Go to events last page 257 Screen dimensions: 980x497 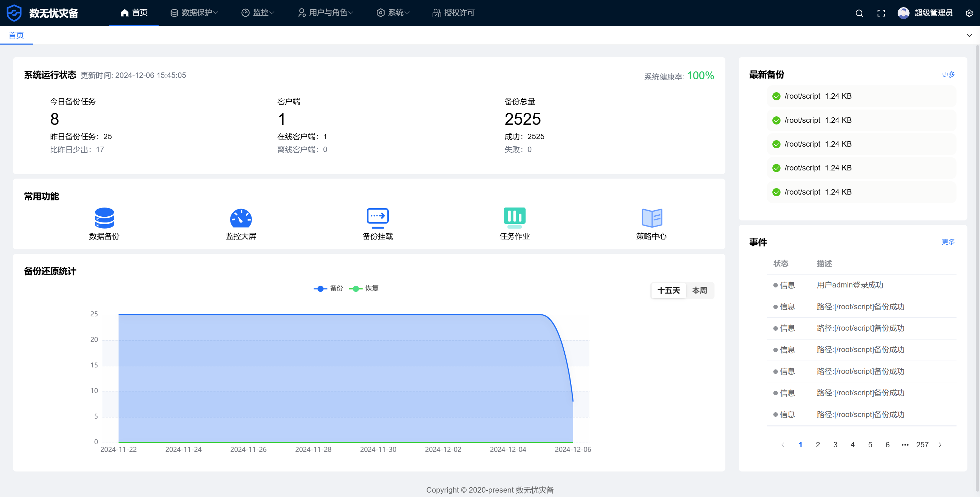[922, 445]
